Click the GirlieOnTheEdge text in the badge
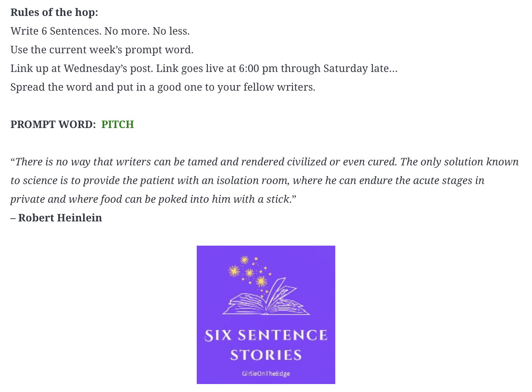Image resolution: width=532 pixels, height=392 pixels. [x=266, y=373]
